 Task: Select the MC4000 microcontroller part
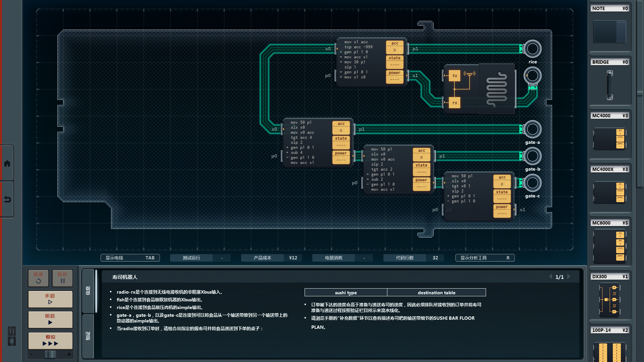(x=609, y=138)
